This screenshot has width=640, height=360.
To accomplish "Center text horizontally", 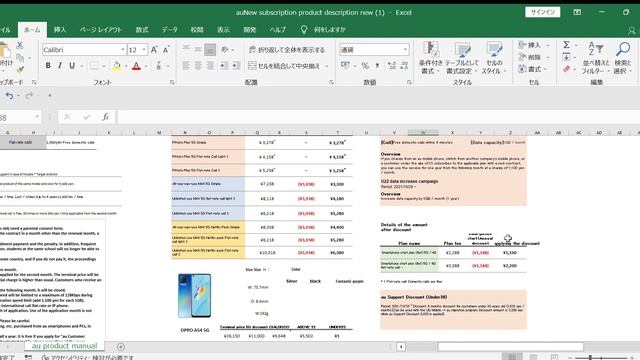I will (198, 65).
